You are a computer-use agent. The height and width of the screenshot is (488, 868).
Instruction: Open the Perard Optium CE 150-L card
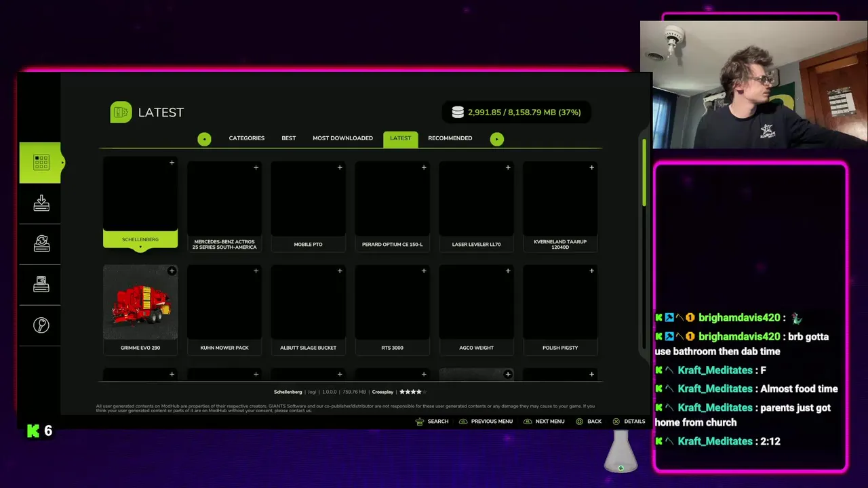point(393,207)
